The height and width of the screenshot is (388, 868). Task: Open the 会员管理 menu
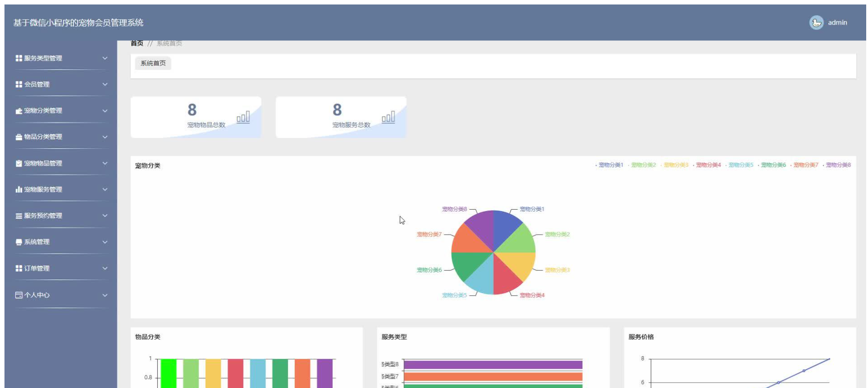61,84
